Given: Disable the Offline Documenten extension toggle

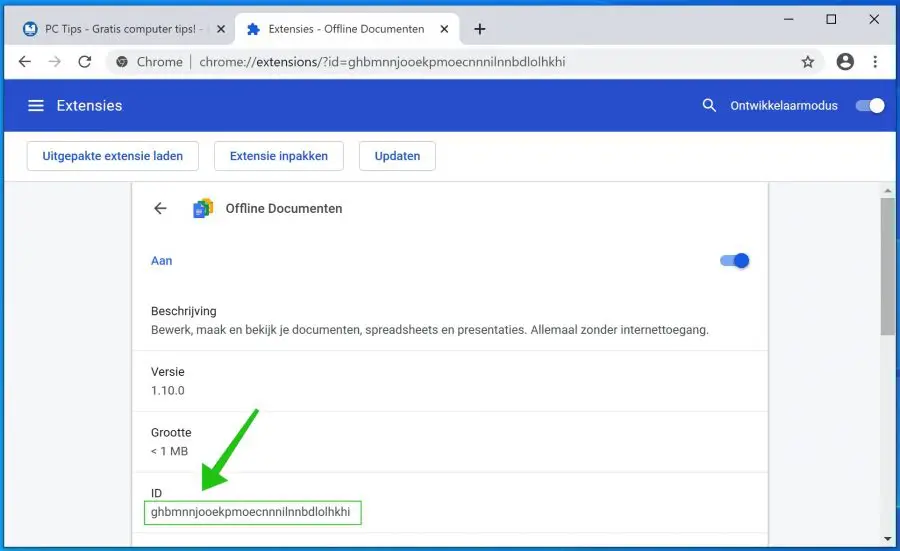Looking at the screenshot, I should click(735, 261).
